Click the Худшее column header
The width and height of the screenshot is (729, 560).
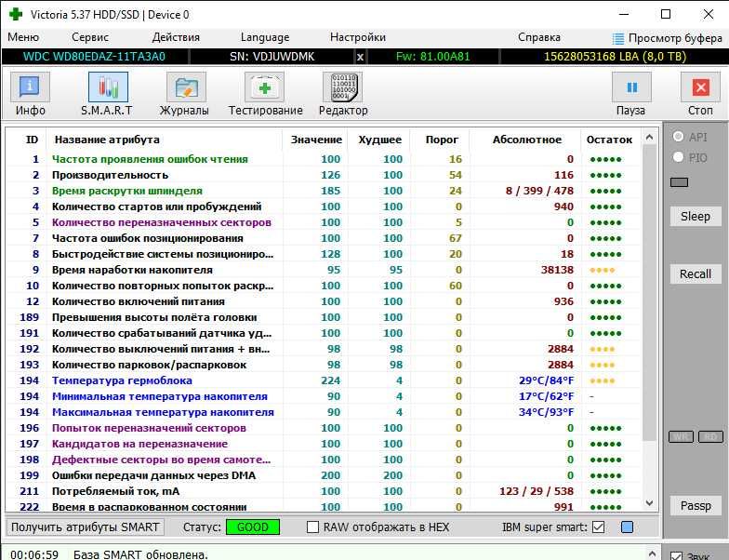[x=379, y=140]
